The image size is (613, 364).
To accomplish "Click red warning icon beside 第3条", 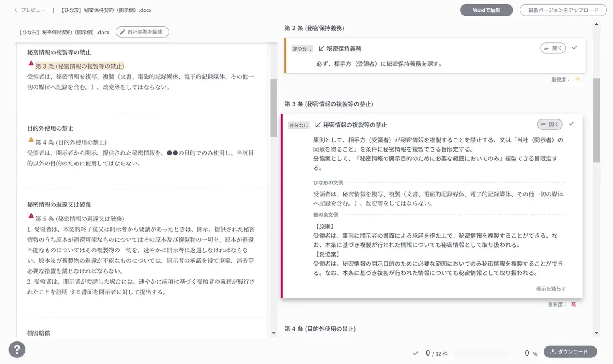I will (31, 64).
